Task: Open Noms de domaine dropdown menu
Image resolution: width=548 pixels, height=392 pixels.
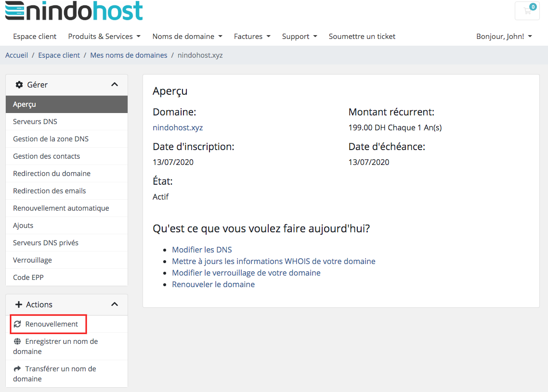Action: tap(187, 36)
